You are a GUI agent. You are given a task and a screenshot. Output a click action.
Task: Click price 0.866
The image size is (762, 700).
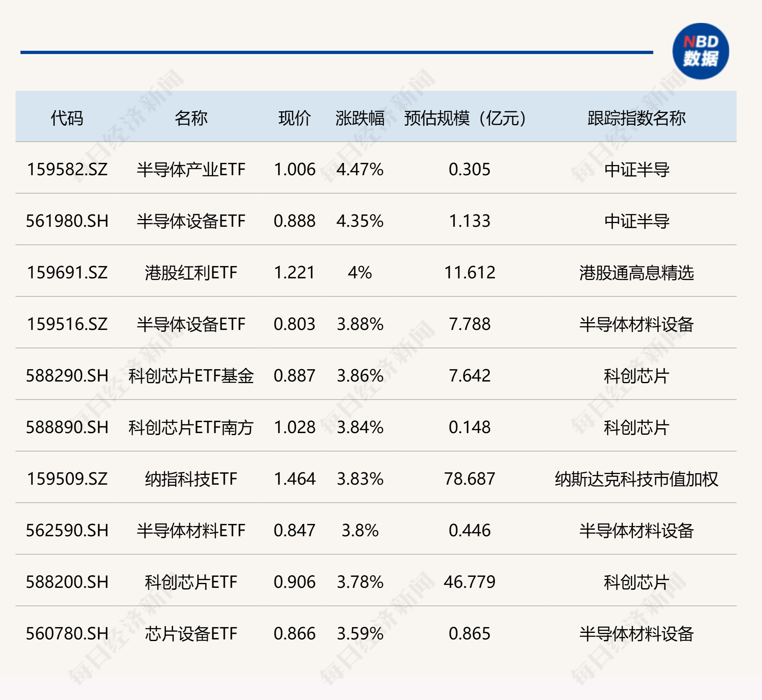pyautogui.click(x=295, y=634)
